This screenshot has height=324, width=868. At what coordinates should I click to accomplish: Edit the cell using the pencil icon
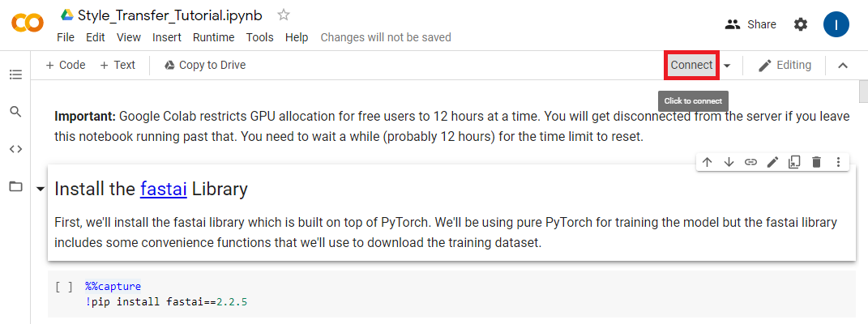772,162
